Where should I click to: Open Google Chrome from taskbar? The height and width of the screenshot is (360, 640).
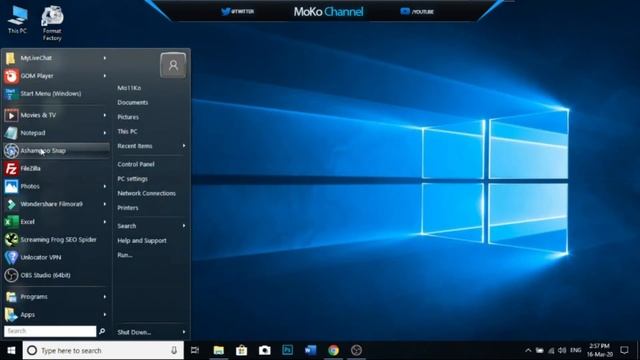(333, 350)
